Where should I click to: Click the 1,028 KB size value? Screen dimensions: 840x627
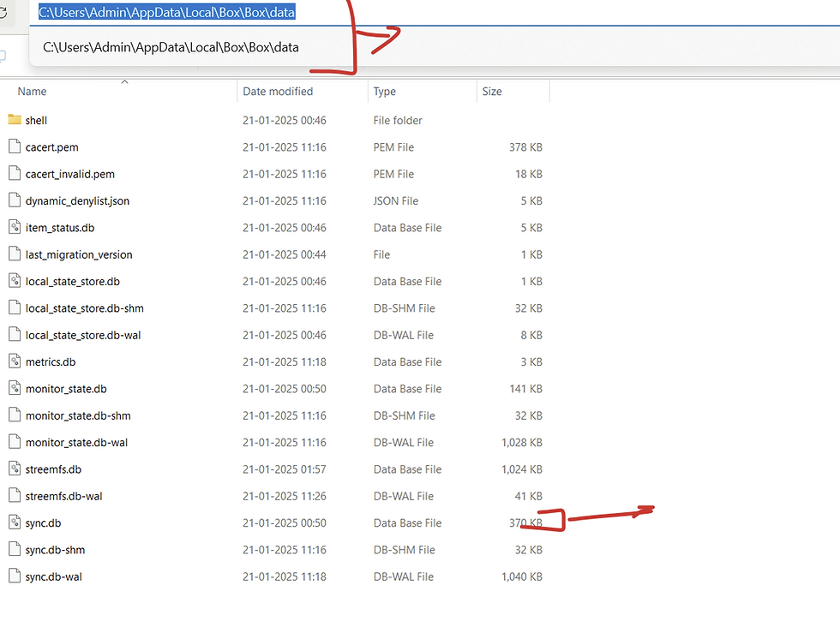pyautogui.click(x=522, y=442)
